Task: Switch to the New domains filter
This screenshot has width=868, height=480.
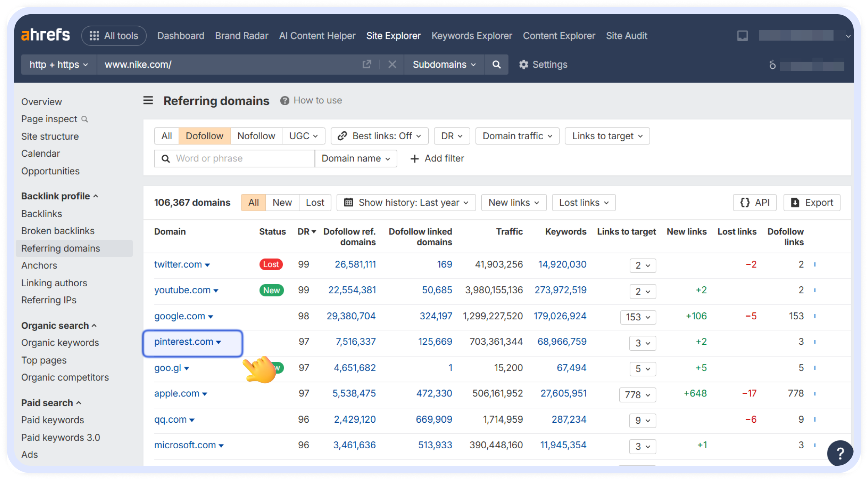Action: (282, 202)
